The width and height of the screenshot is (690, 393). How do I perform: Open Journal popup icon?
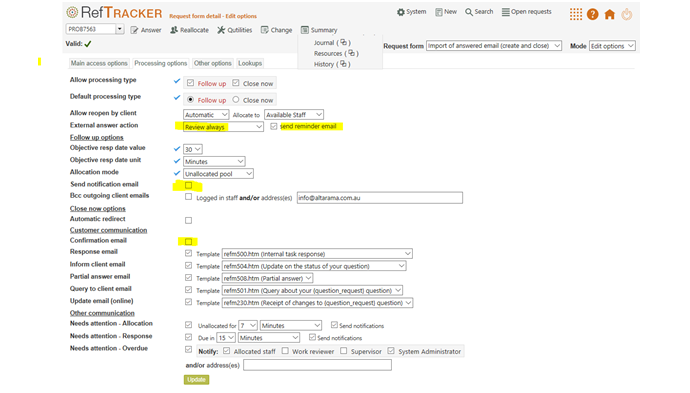point(344,42)
